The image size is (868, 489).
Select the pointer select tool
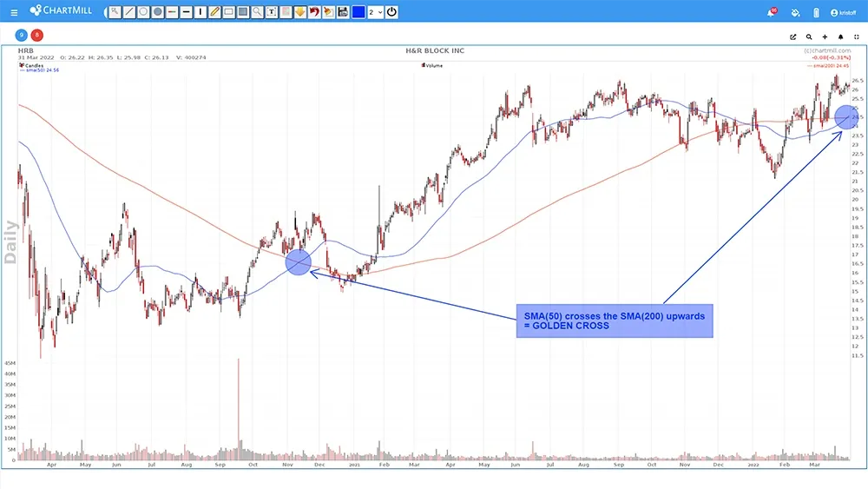coord(115,11)
